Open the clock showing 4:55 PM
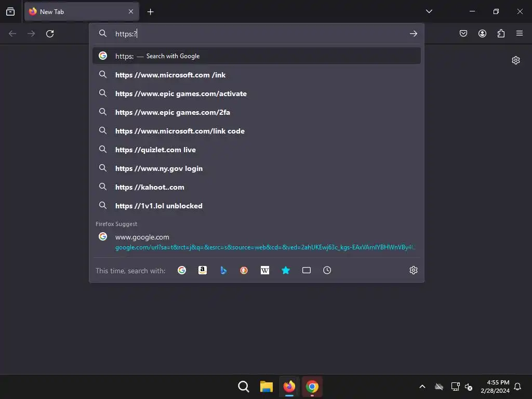Image resolution: width=532 pixels, height=399 pixels. point(495,387)
